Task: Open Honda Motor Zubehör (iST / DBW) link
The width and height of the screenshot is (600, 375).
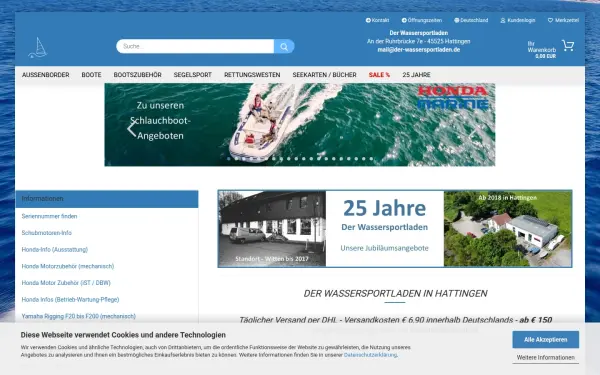Action: pos(66,283)
